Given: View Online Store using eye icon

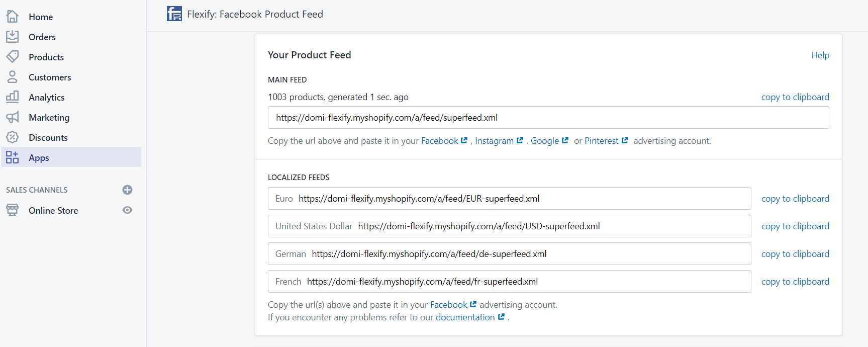Looking at the screenshot, I should click(127, 210).
